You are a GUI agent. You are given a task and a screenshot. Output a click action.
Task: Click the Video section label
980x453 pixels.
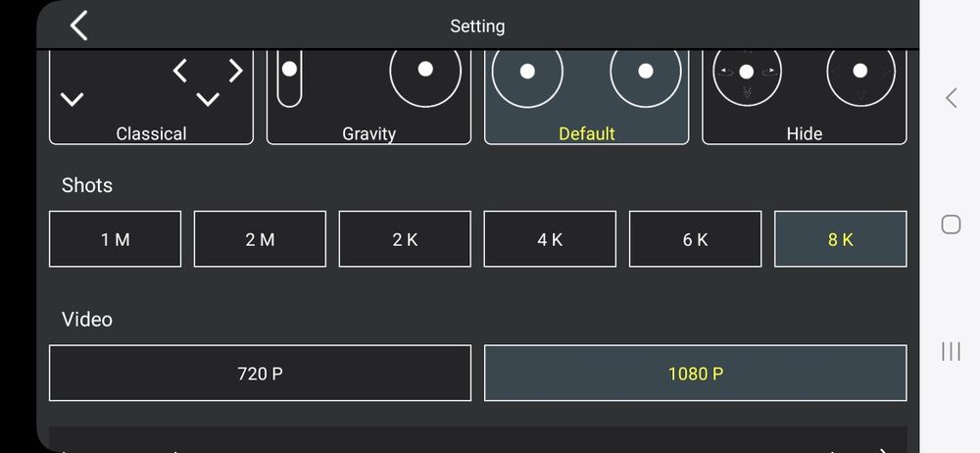pos(87,319)
